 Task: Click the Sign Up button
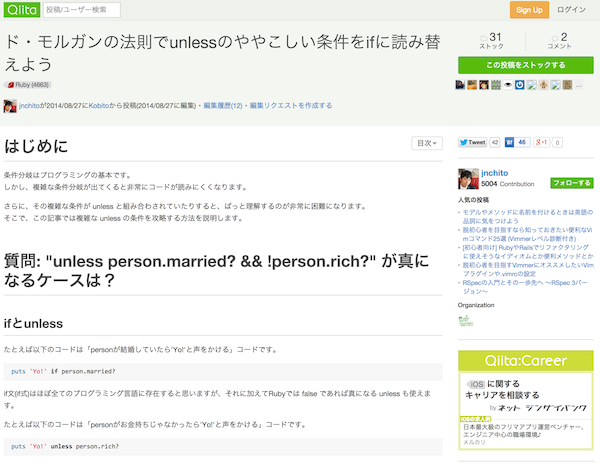529,10
